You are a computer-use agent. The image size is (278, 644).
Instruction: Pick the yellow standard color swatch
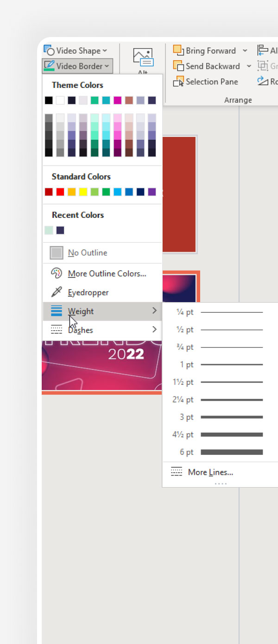tap(83, 192)
